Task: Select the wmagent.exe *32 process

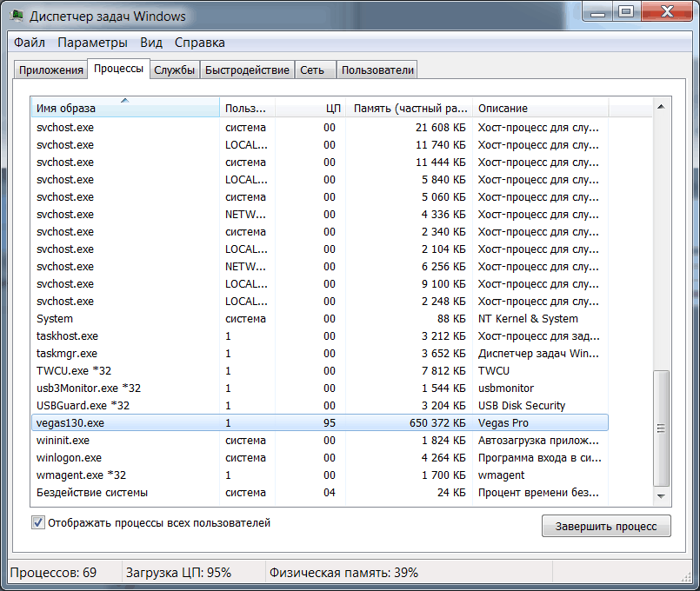Action: 320,475
